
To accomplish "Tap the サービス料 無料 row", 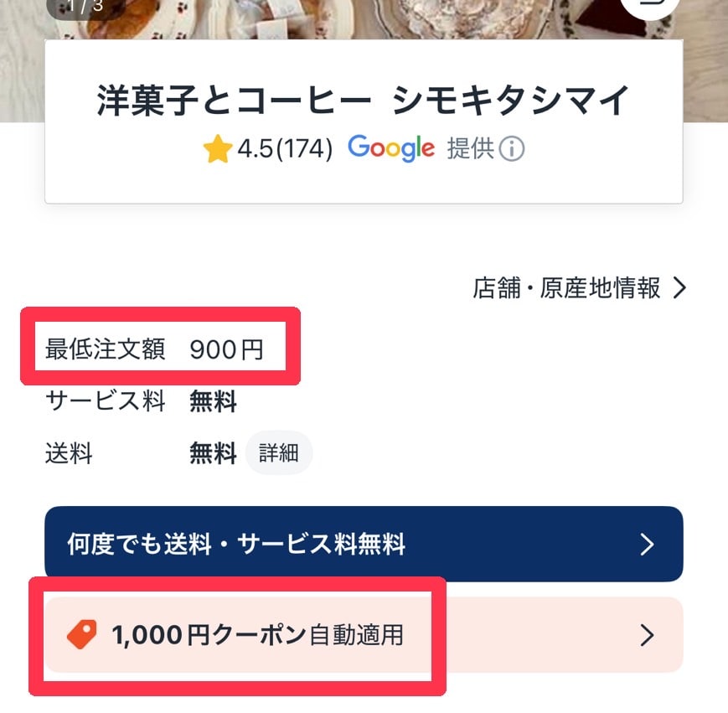I will (x=140, y=402).
